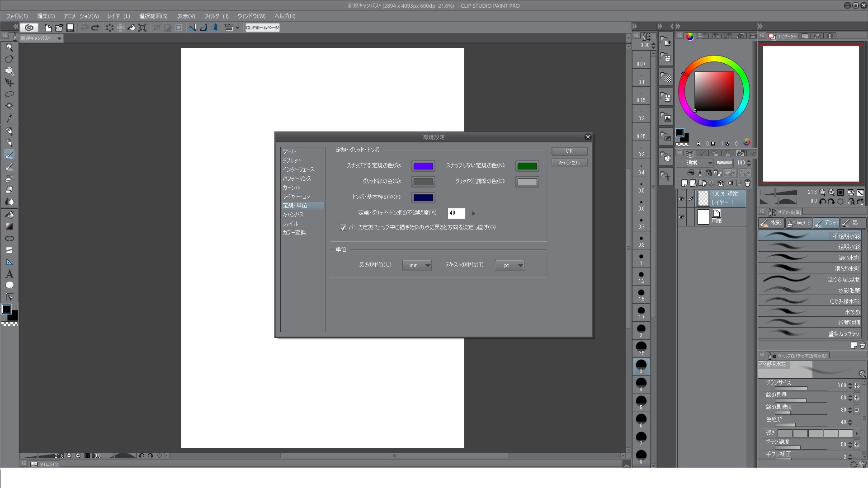Open the length unit mm dropdown

point(417,265)
